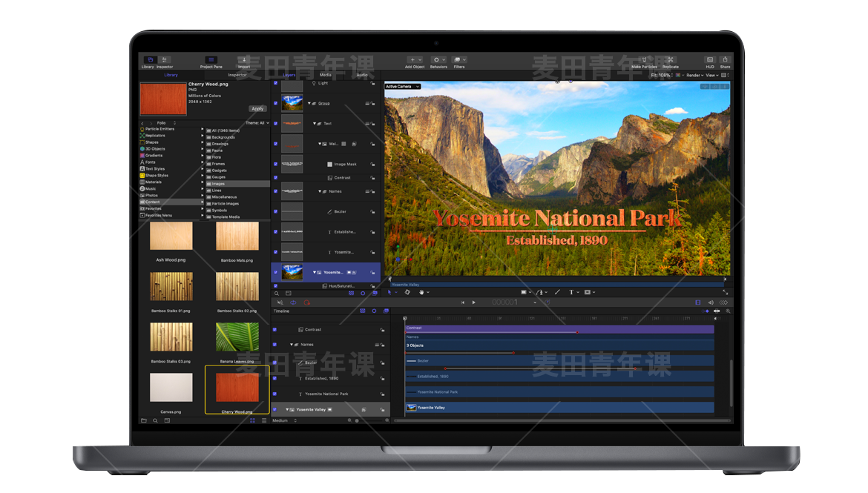
Task: Select Banana Leaves.png thumbnail
Action: click(237, 337)
